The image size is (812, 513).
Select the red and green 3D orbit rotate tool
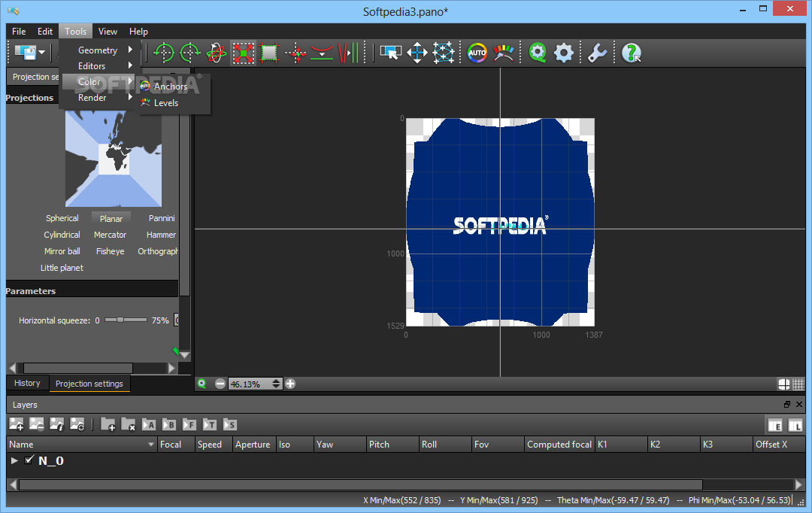pyautogui.click(x=216, y=53)
